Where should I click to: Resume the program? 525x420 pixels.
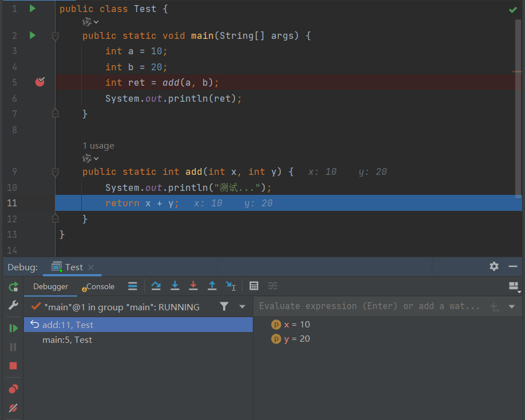coord(13,329)
